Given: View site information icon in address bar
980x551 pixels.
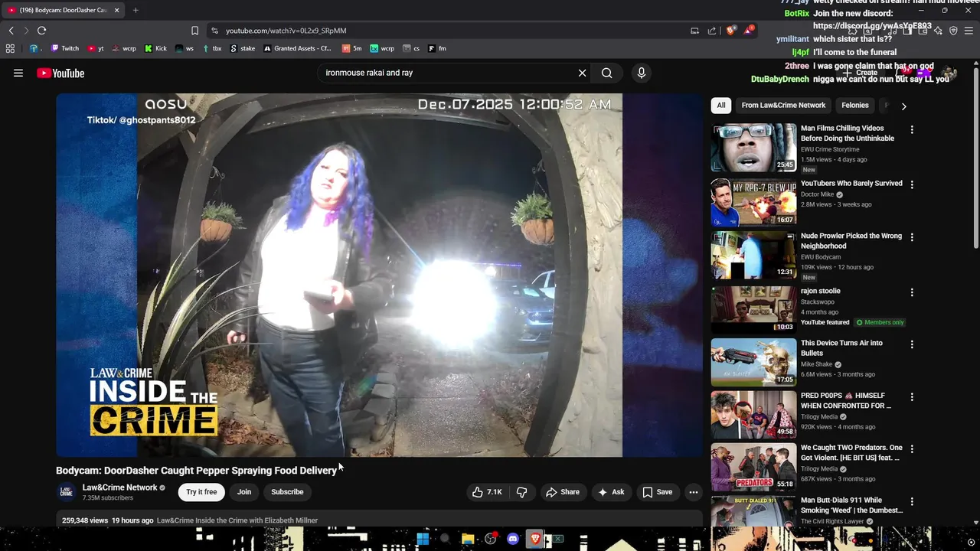Looking at the screenshot, I should [x=214, y=31].
